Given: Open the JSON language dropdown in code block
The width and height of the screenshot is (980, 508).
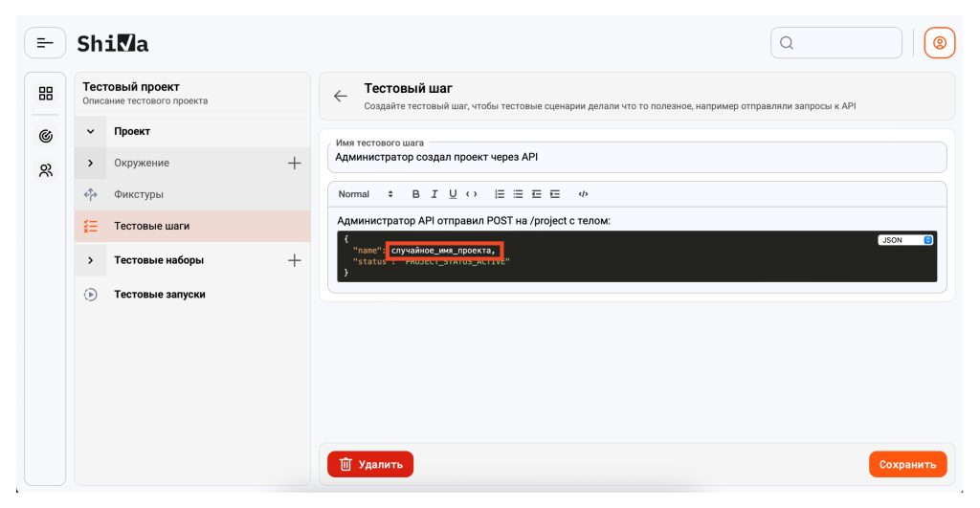Looking at the screenshot, I should pos(904,240).
